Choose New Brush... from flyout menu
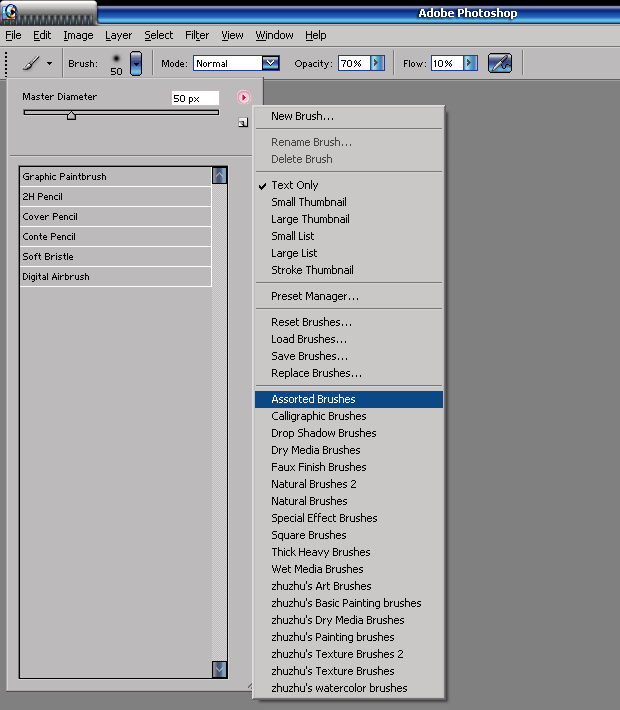The image size is (620, 710). coord(349,116)
